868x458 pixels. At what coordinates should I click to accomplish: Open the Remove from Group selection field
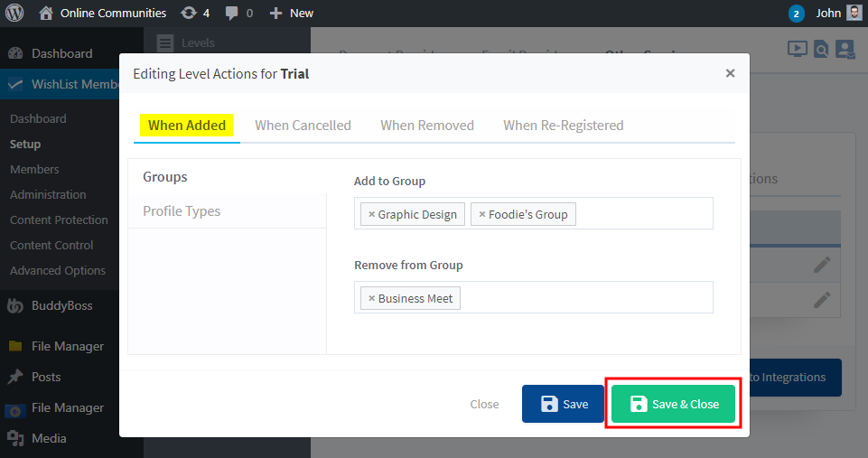(x=587, y=298)
